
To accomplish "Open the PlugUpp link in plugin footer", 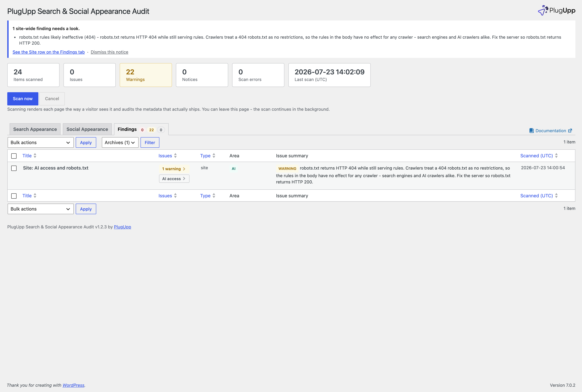I will pyautogui.click(x=122, y=227).
